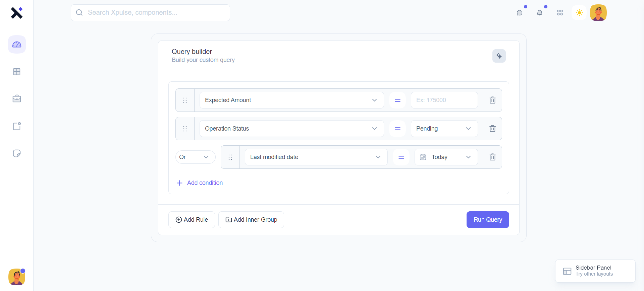Open the Pending status dropdown
Viewport: 644px width, 291px height.
point(444,129)
